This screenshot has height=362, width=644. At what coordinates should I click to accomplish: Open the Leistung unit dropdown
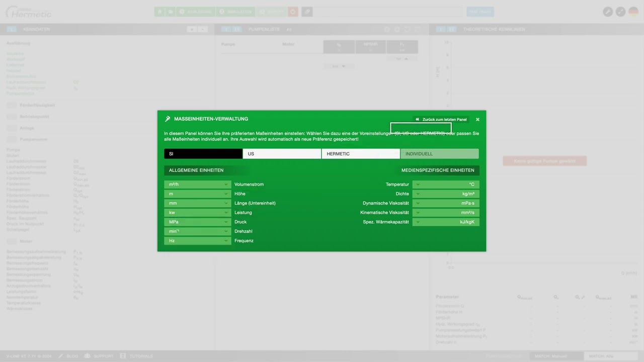(198, 213)
